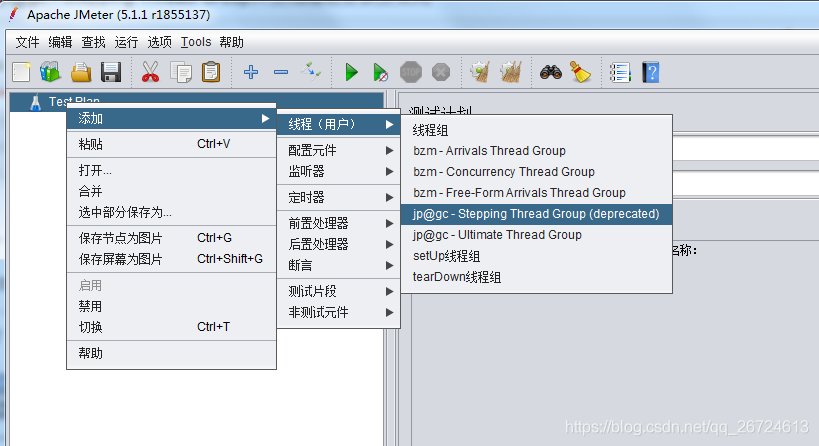Open the 选项 menu

click(159, 42)
